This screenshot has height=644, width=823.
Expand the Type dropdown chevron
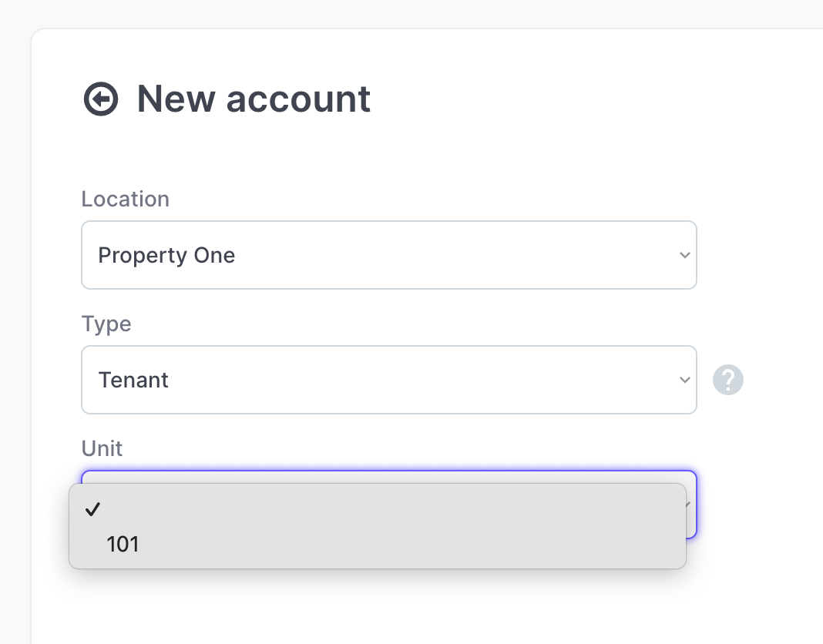click(x=684, y=380)
